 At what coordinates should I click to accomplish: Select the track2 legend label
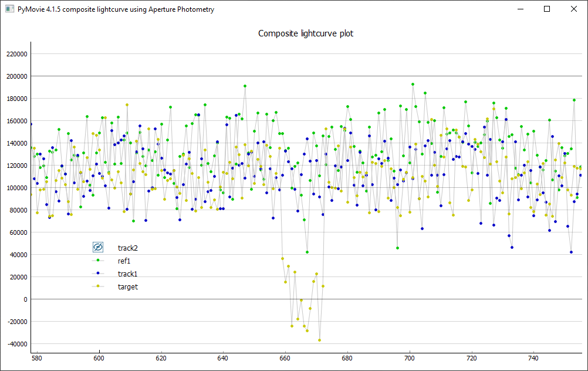128,248
